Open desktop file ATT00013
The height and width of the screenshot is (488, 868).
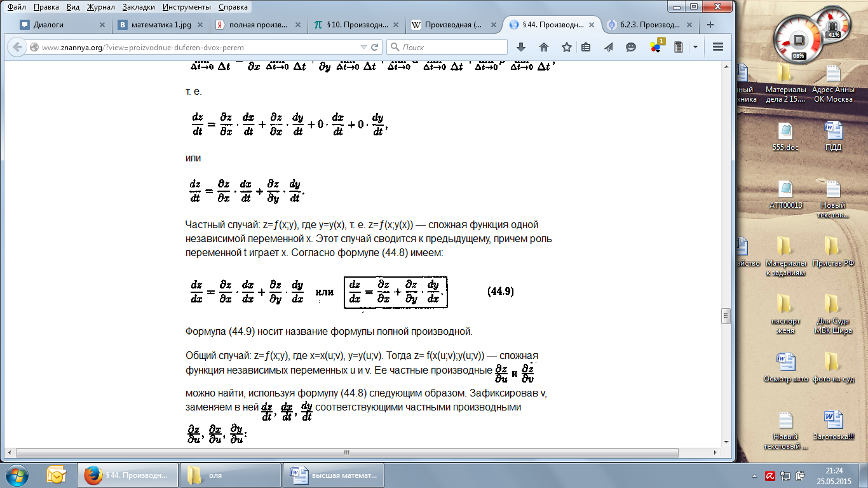coord(785,194)
